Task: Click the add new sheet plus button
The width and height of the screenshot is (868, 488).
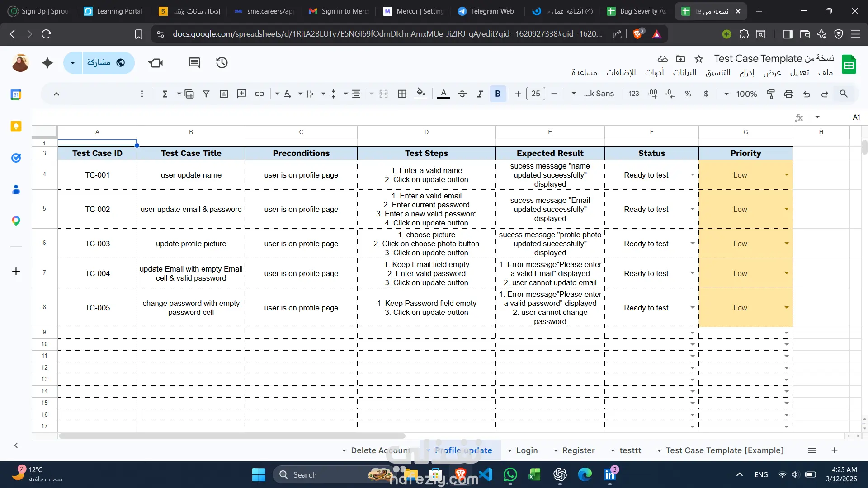Action: [x=835, y=450]
